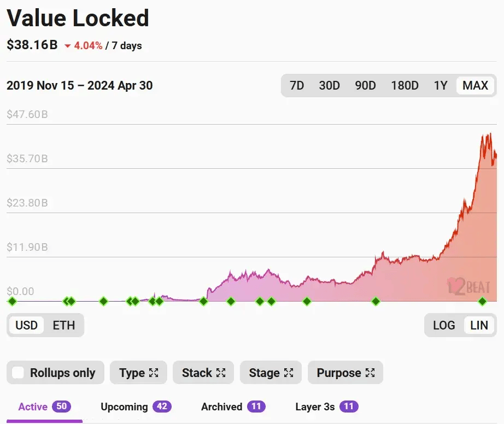Switch chart scale to LOG

[444, 326]
